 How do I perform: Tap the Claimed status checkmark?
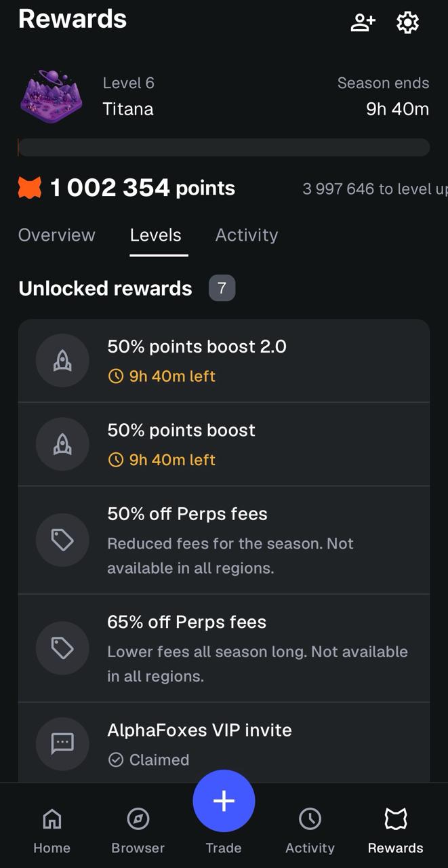coord(116,760)
